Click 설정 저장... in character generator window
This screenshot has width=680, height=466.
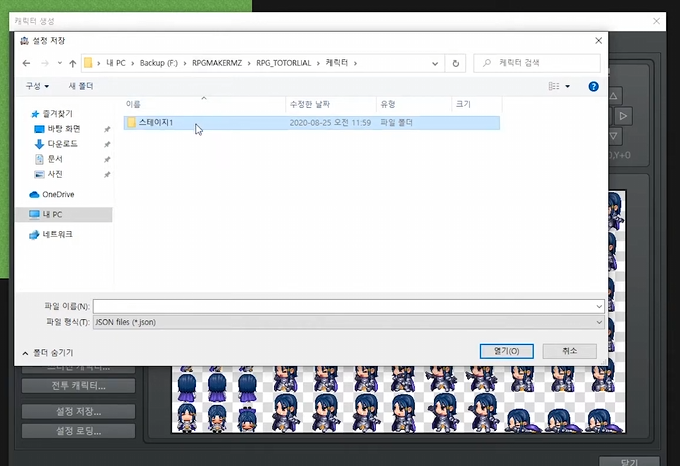(x=78, y=411)
